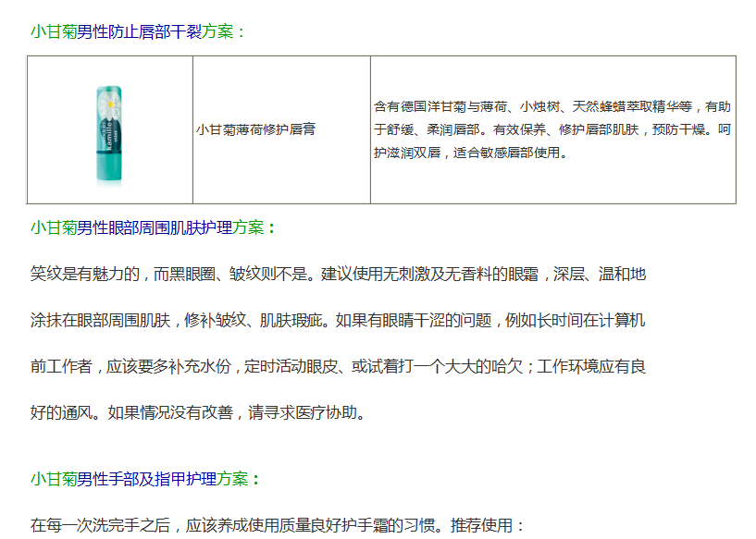The width and height of the screenshot is (756, 539).
Task: Click the line 好的通风。如果情况没有改善
Action: 198,412
